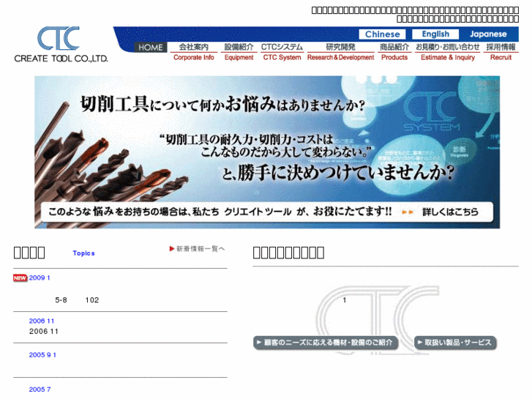The image size is (532, 399).
Task: Open the Products menu item
Action: 394,52
